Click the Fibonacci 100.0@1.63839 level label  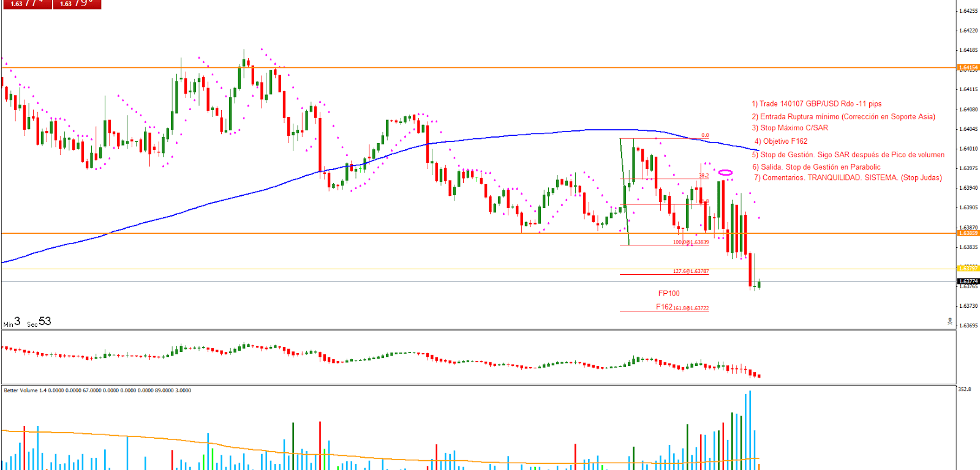(691, 242)
